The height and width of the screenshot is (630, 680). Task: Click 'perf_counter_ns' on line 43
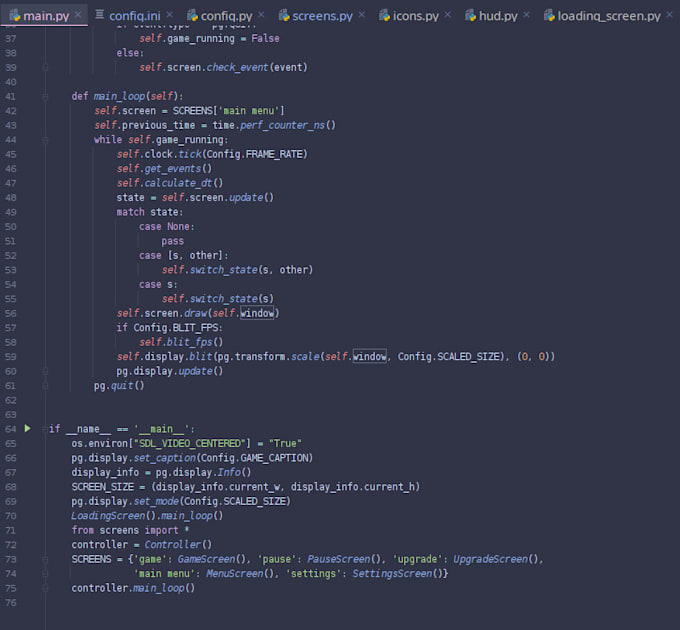282,125
